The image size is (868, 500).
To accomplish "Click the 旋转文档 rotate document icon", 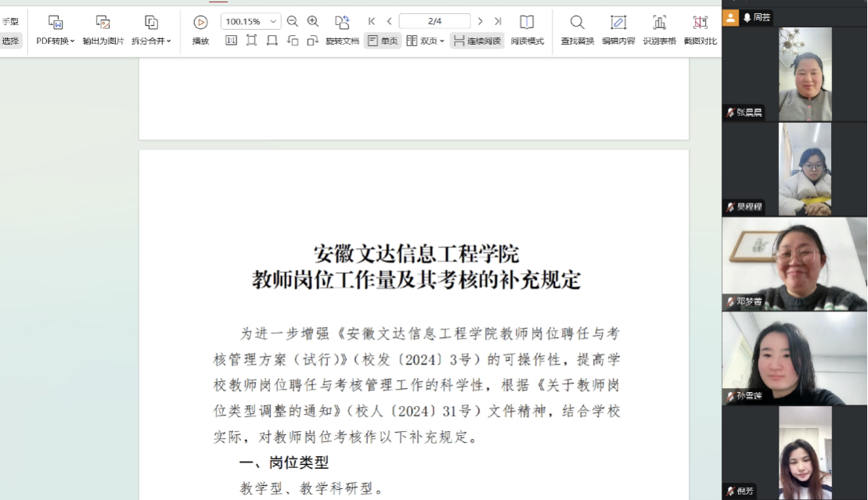I will tap(342, 22).
